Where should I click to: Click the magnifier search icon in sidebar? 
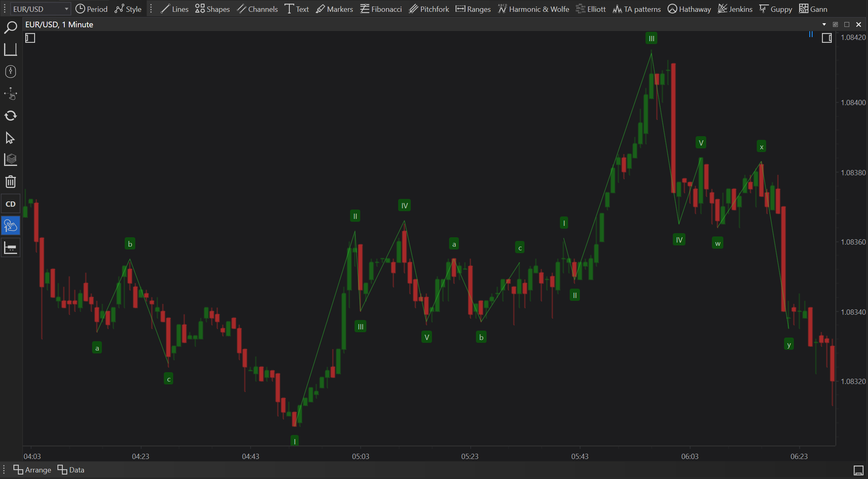coord(10,28)
